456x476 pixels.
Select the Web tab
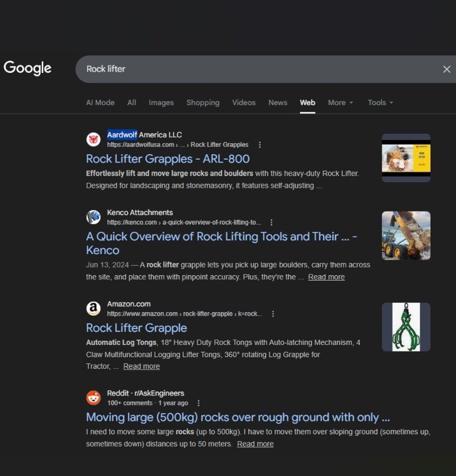(x=308, y=102)
